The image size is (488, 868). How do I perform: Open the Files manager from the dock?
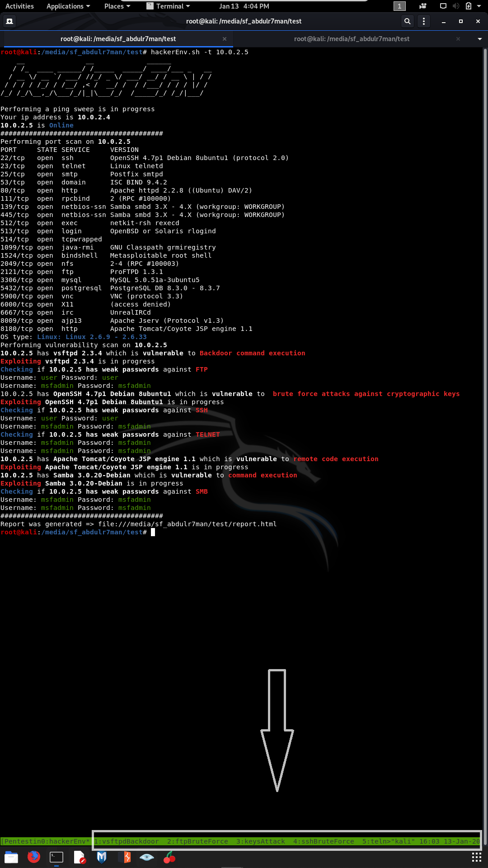[11, 857]
